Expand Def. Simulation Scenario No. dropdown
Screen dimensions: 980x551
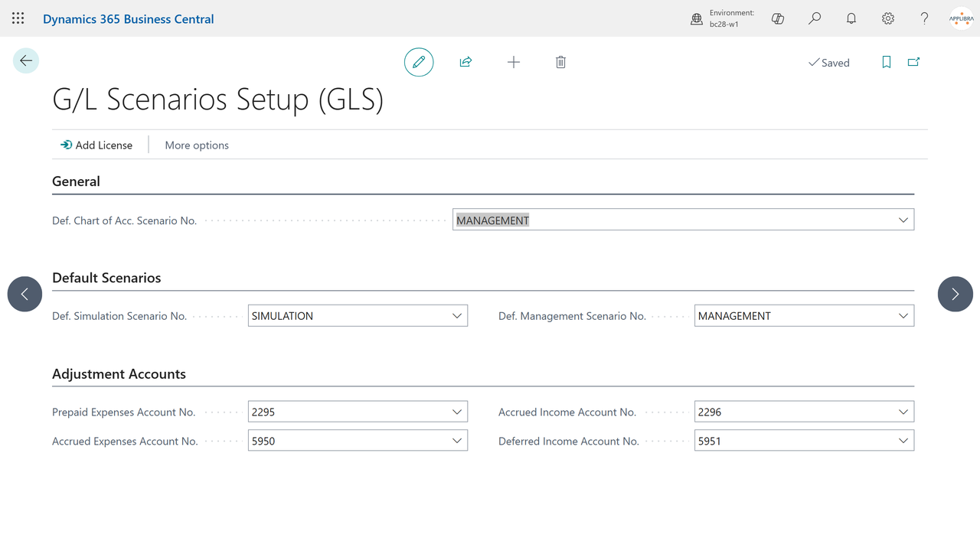(457, 315)
